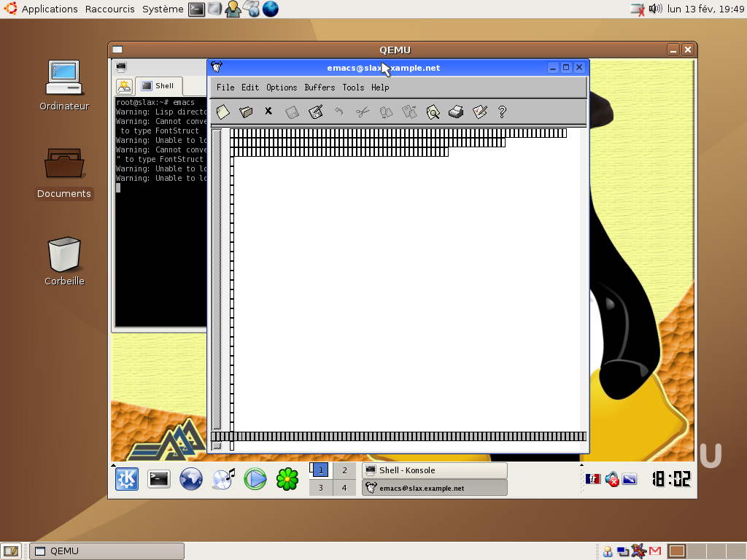This screenshot has height=560, width=747.
Task: Click the new file icon in Emacs toolbar
Action: coord(222,112)
